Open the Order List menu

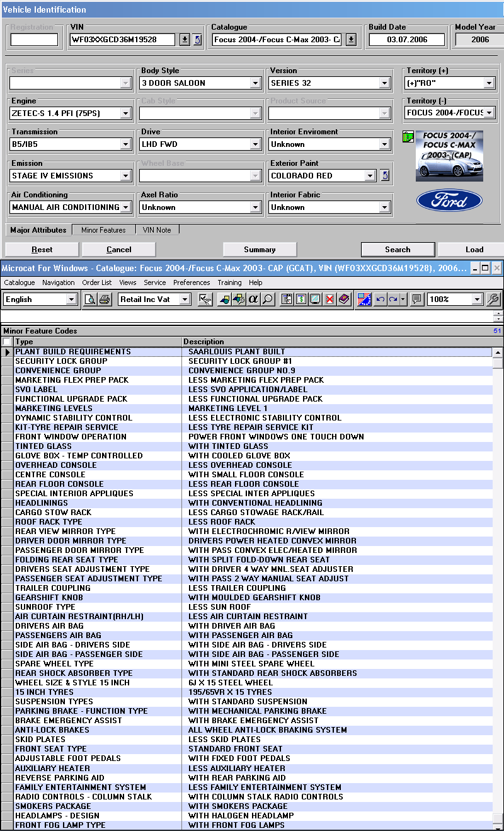96,282
